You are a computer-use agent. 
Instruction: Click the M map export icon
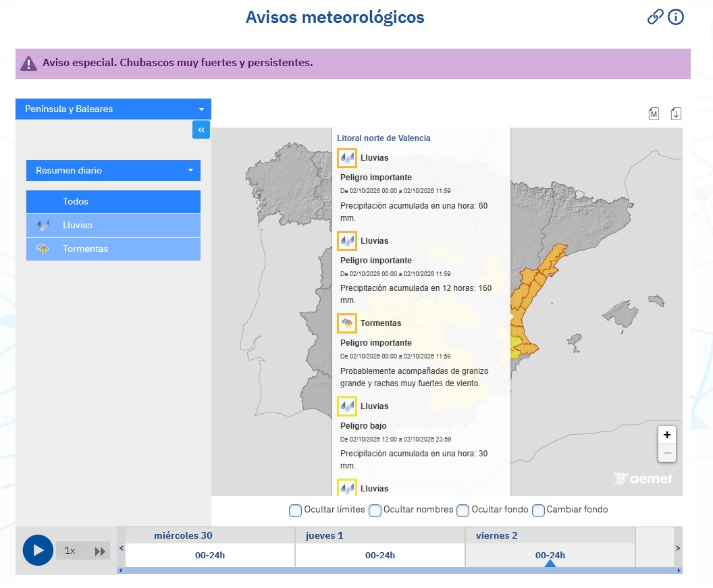click(654, 113)
